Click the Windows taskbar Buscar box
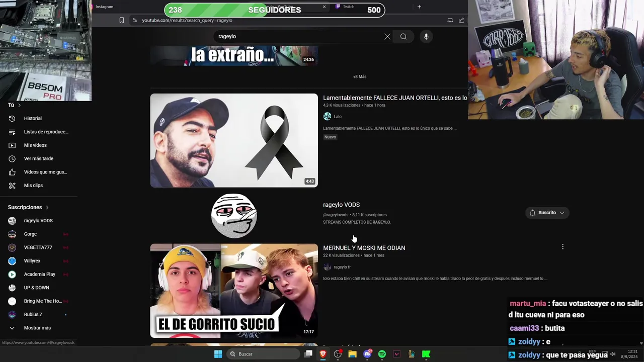 tap(263, 354)
